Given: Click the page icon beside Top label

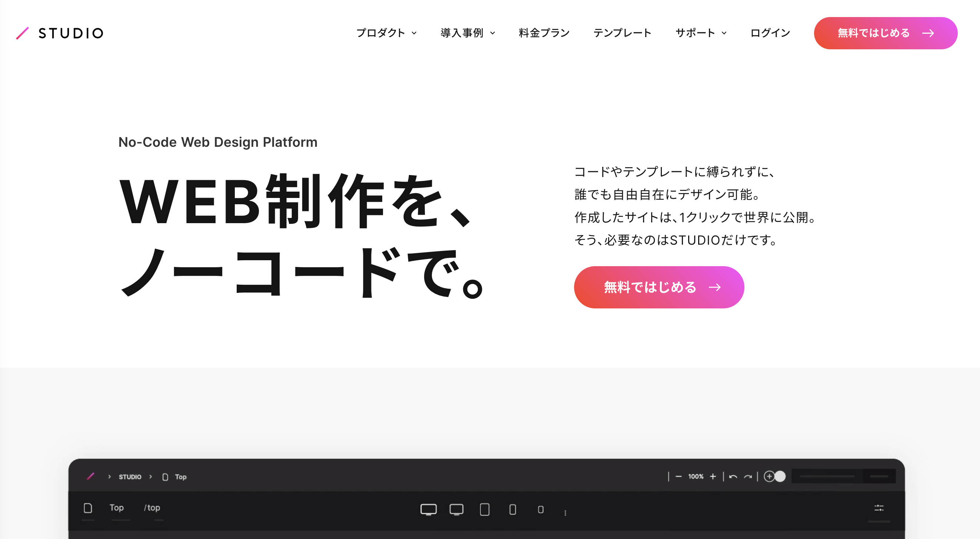Looking at the screenshot, I should 88,508.
